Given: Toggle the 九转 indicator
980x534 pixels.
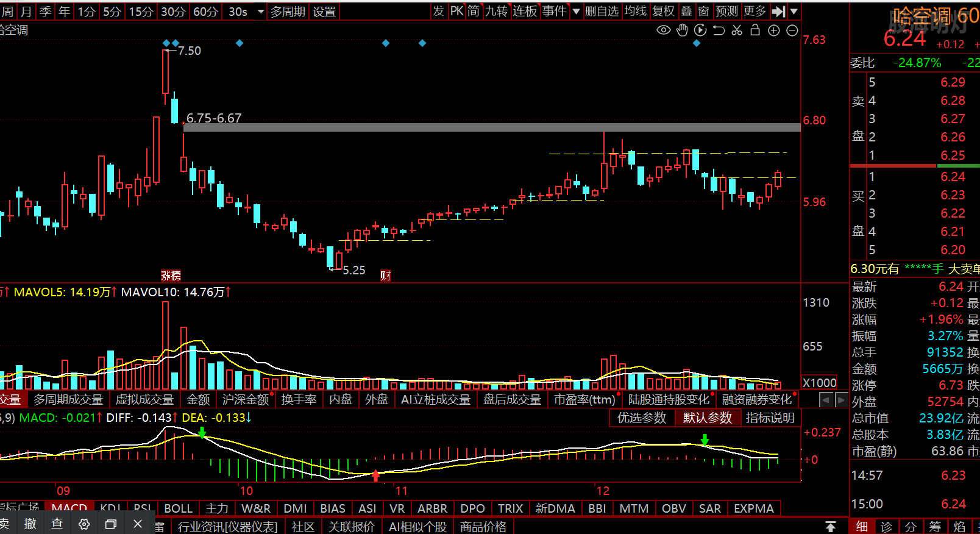Looking at the screenshot, I should pyautogui.click(x=496, y=11).
